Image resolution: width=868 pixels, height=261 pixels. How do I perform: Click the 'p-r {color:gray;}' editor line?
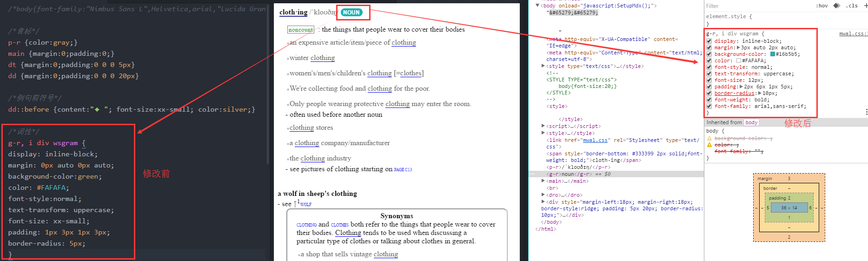(43, 42)
